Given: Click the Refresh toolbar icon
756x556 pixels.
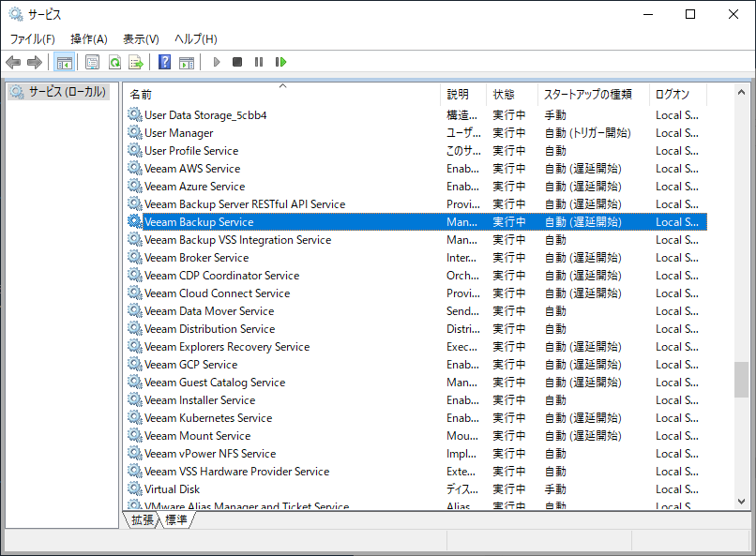Looking at the screenshot, I should pos(114,62).
